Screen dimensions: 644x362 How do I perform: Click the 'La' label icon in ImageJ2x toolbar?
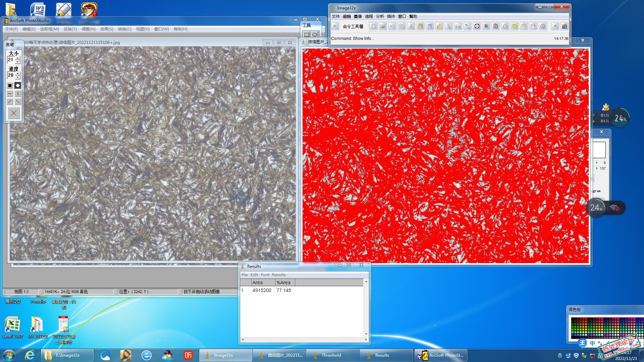[458, 26]
